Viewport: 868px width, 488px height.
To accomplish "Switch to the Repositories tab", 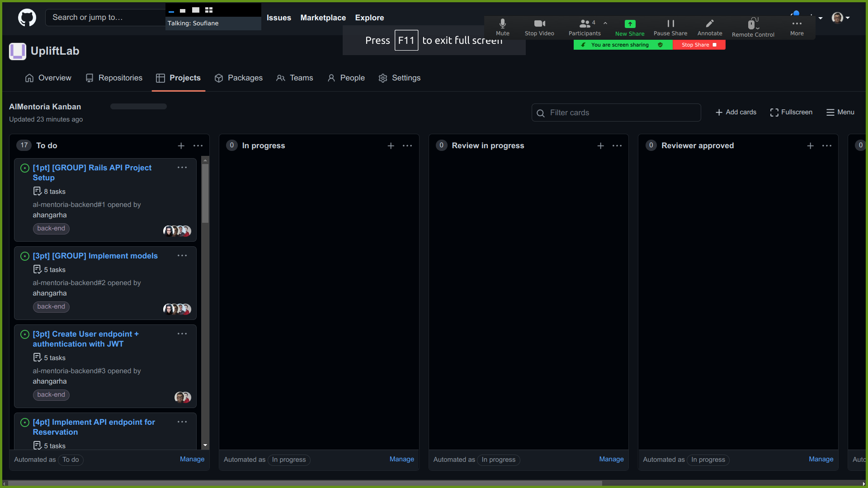I will (x=114, y=78).
